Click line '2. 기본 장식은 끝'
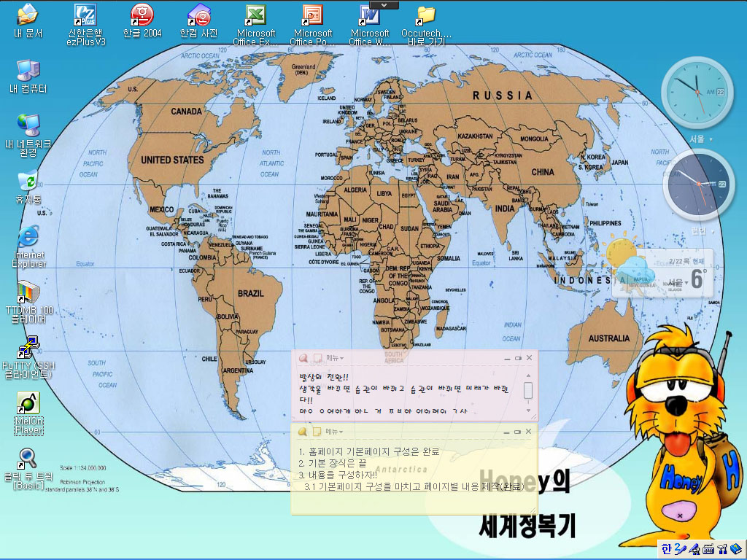 [332, 463]
